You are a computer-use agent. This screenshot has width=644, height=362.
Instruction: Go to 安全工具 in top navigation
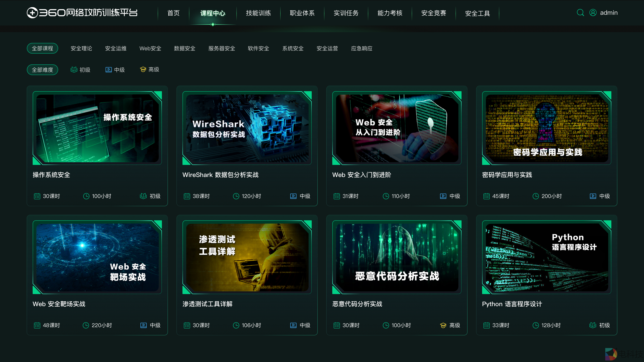[477, 13]
